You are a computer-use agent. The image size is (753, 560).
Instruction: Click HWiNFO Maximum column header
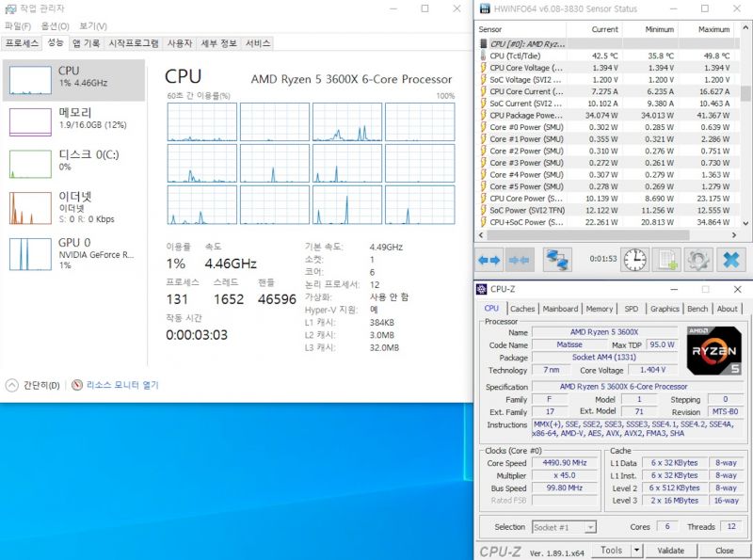706,29
